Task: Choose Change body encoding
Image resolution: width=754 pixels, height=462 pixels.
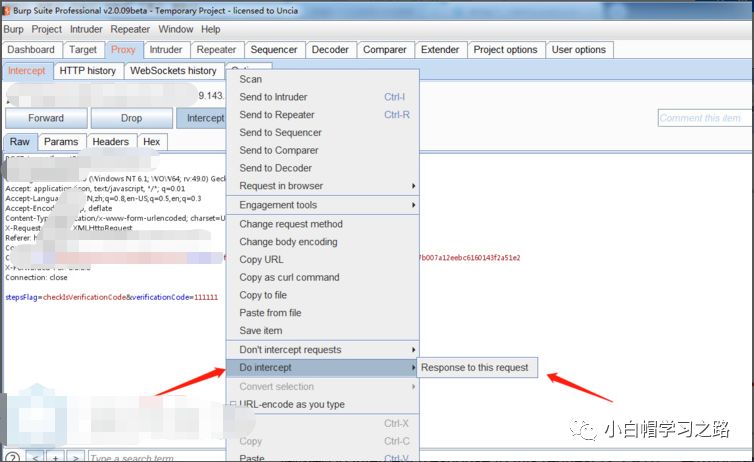Action: tap(323, 242)
